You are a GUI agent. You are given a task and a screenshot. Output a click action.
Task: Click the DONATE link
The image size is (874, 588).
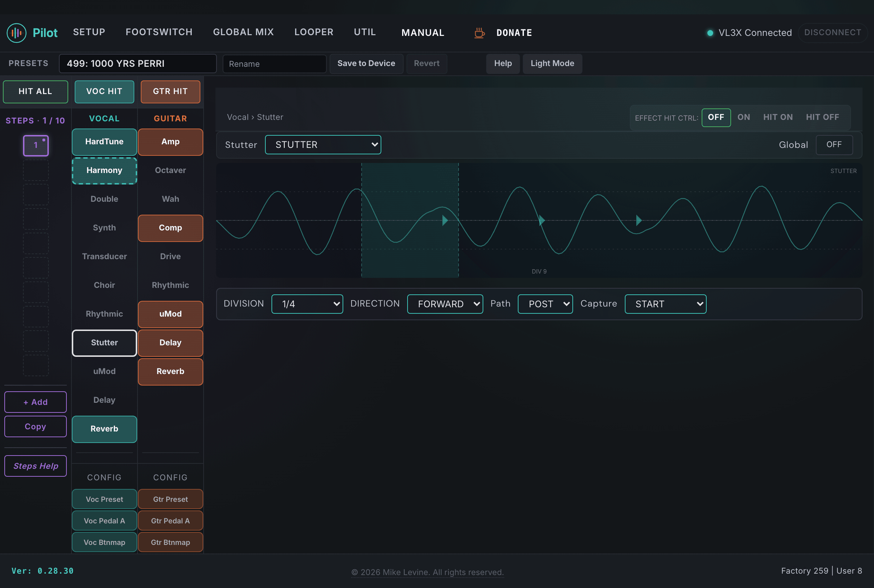(x=514, y=33)
